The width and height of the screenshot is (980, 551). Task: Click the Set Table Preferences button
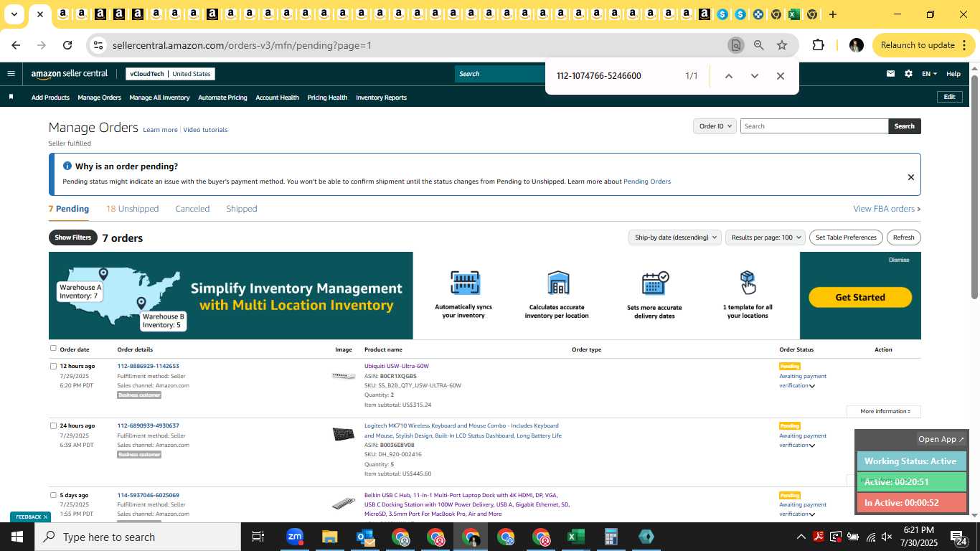click(847, 237)
